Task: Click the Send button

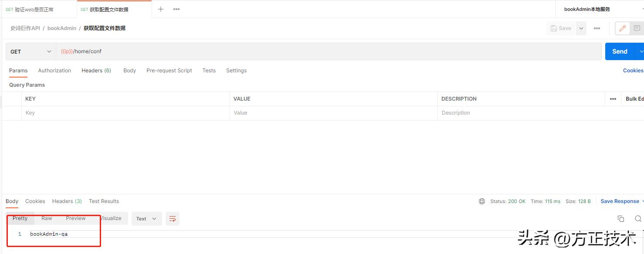Action: click(x=620, y=51)
